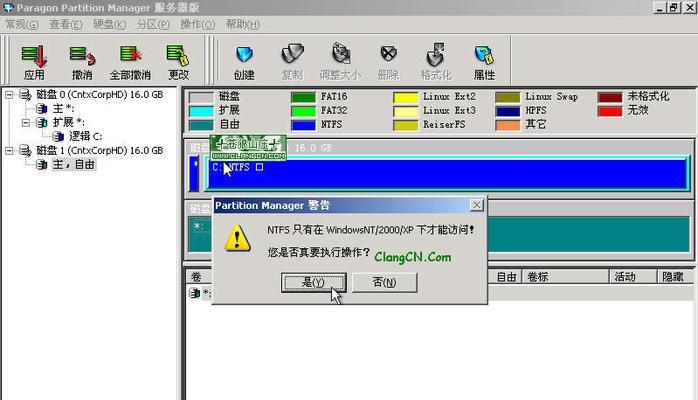698x400 pixels.
Task: Click the Linux Ext3 pale yellow swatch
Action: point(406,111)
